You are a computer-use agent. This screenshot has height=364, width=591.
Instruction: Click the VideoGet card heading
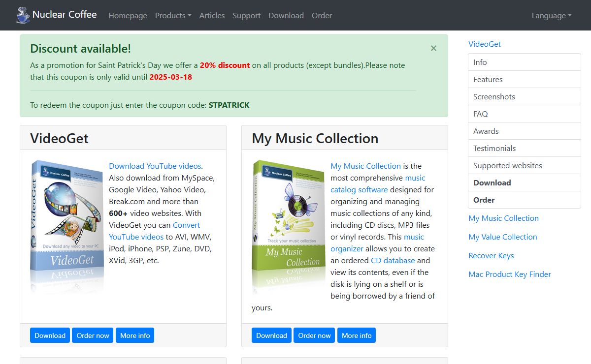(x=59, y=138)
